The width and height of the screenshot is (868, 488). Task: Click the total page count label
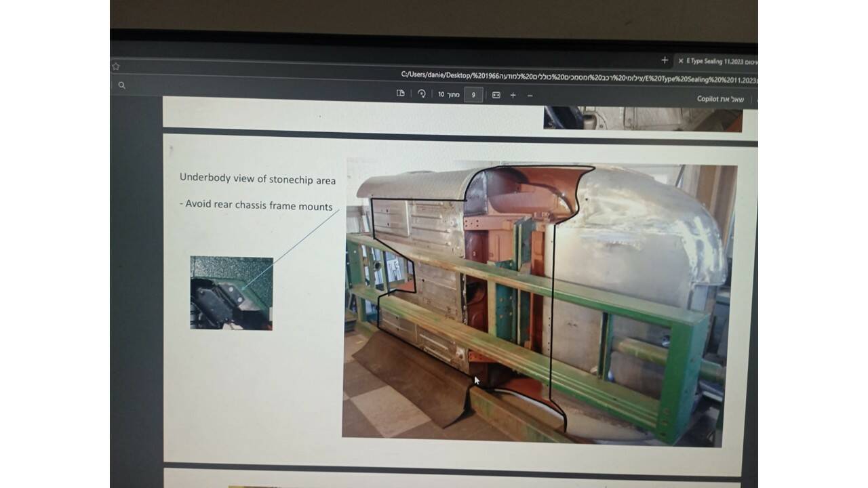pos(449,95)
